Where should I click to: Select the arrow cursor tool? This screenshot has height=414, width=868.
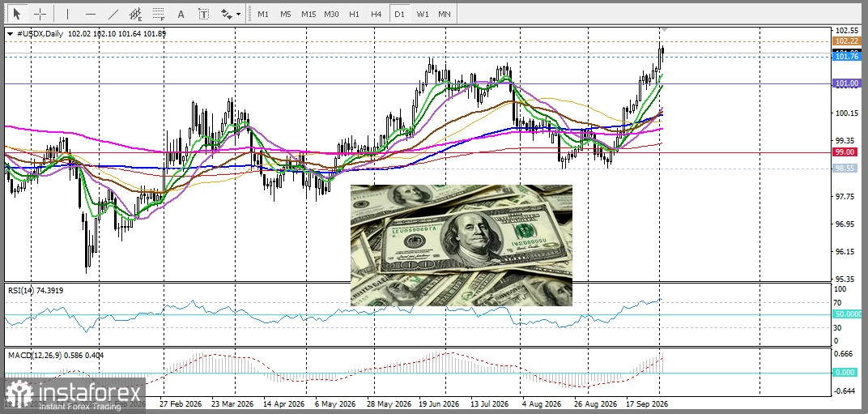tap(17, 14)
